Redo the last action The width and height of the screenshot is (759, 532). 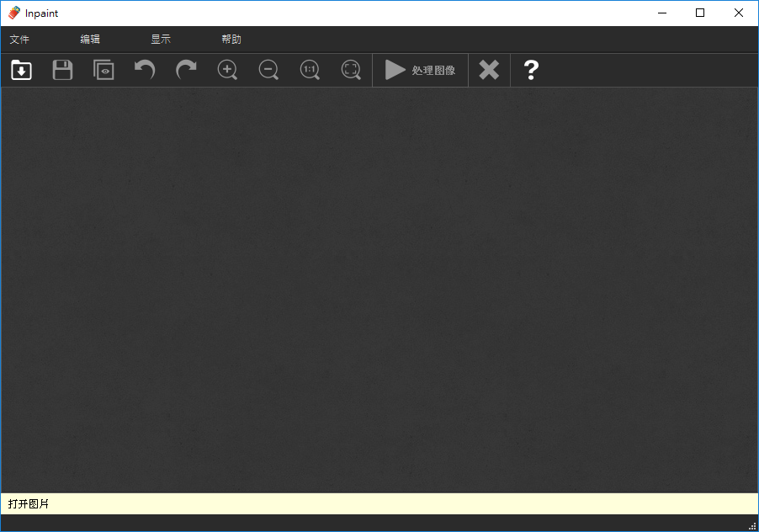click(186, 70)
